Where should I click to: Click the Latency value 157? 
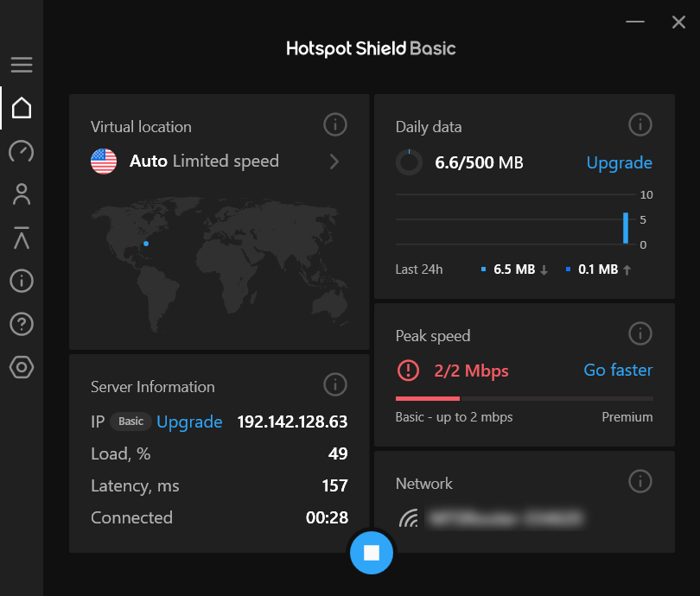coord(334,485)
